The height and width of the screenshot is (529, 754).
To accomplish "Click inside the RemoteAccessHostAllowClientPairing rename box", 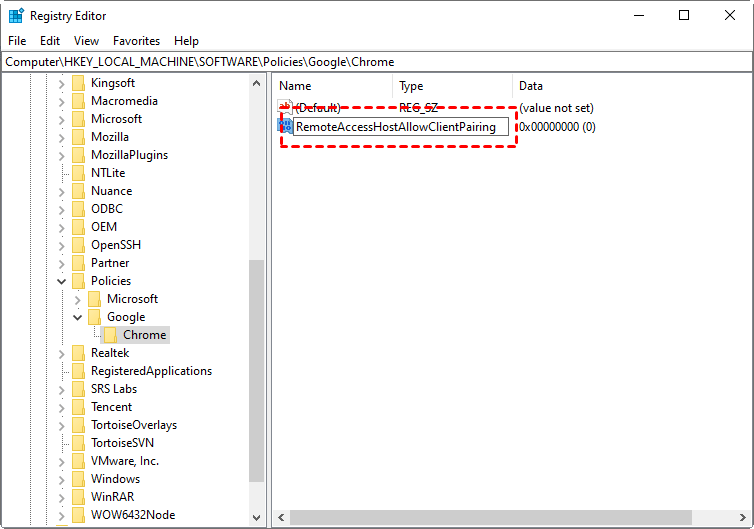I will tap(400, 126).
